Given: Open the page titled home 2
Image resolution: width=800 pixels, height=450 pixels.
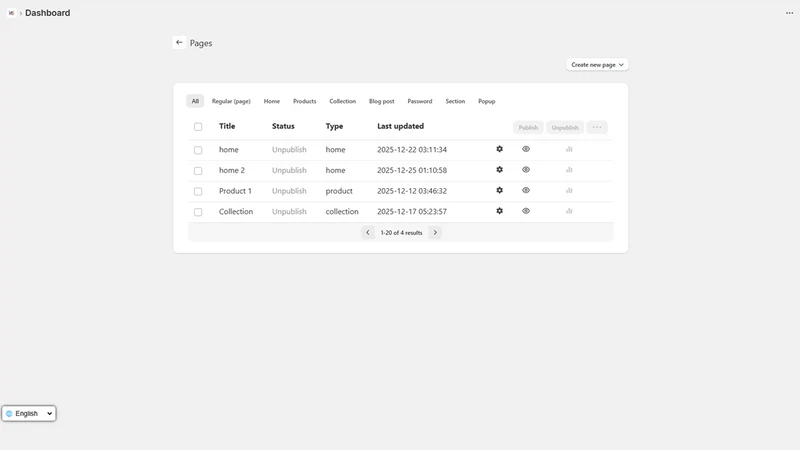Looking at the screenshot, I should [232, 170].
